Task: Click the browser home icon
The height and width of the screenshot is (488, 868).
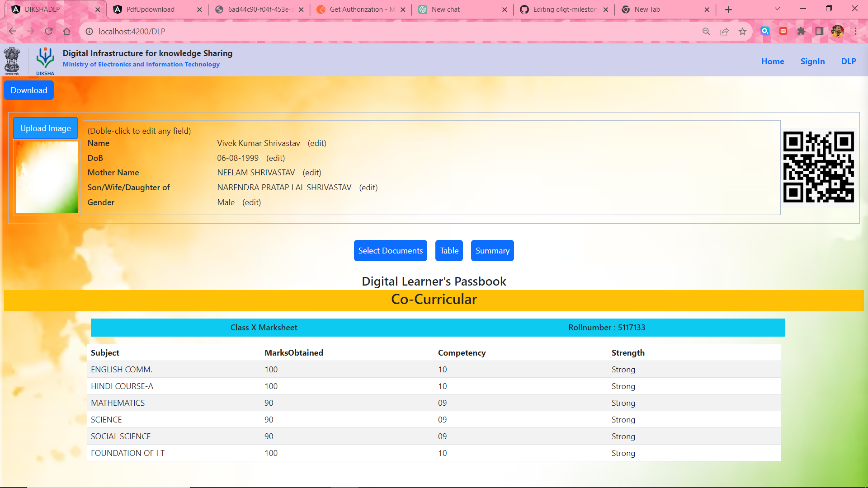Action: [x=67, y=31]
